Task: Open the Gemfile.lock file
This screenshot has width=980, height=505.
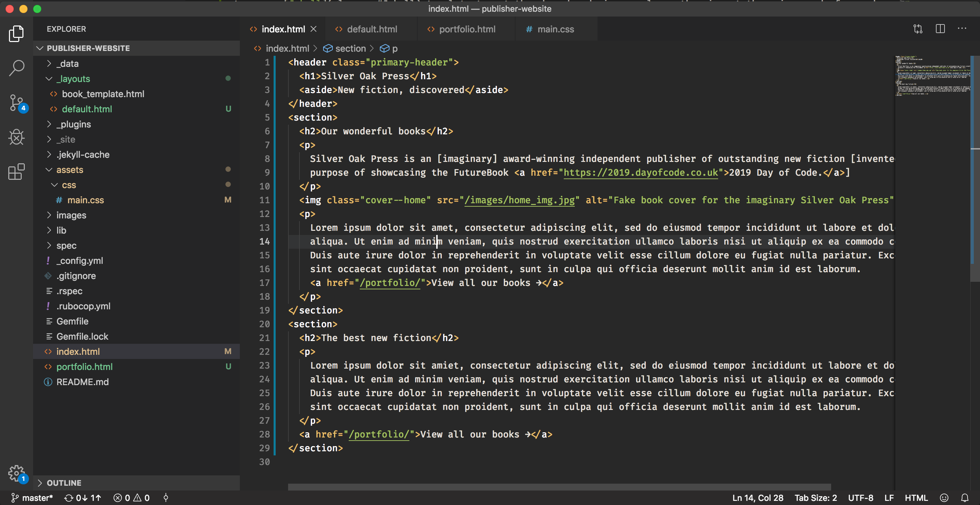Action: pyautogui.click(x=136, y=336)
